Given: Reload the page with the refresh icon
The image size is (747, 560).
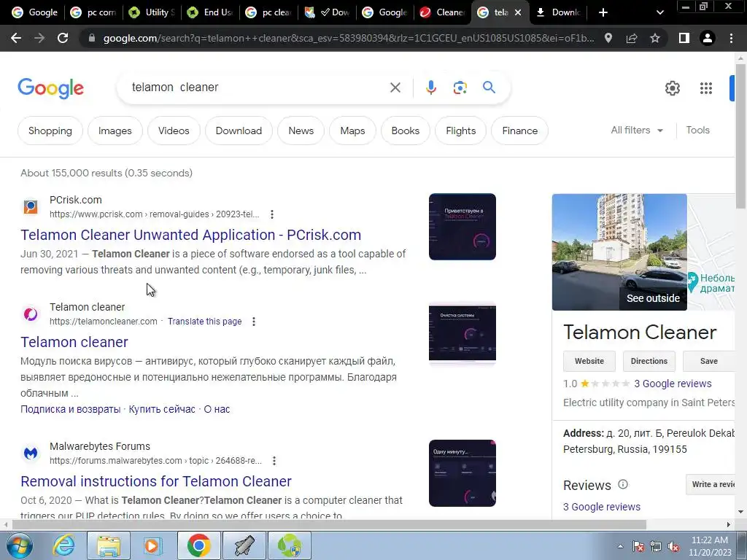Looking at the screenshot, I should [63, 38].
